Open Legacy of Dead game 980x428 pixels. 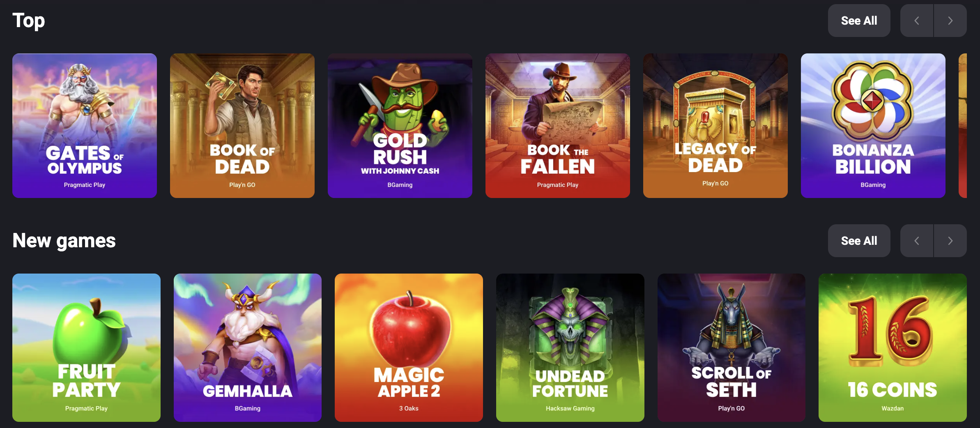coord(715,126)
